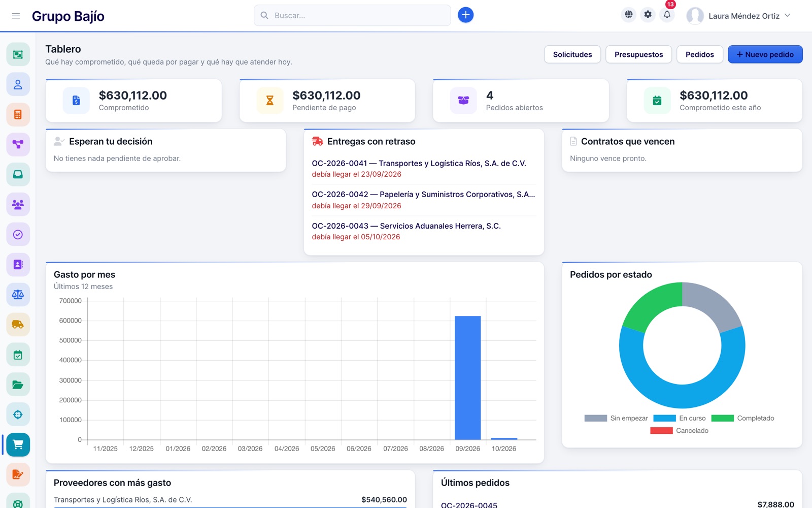Click 'debía llegar el 05/10/2026' text
This screenshot has width=812, height=508.
tap(356, 237)
